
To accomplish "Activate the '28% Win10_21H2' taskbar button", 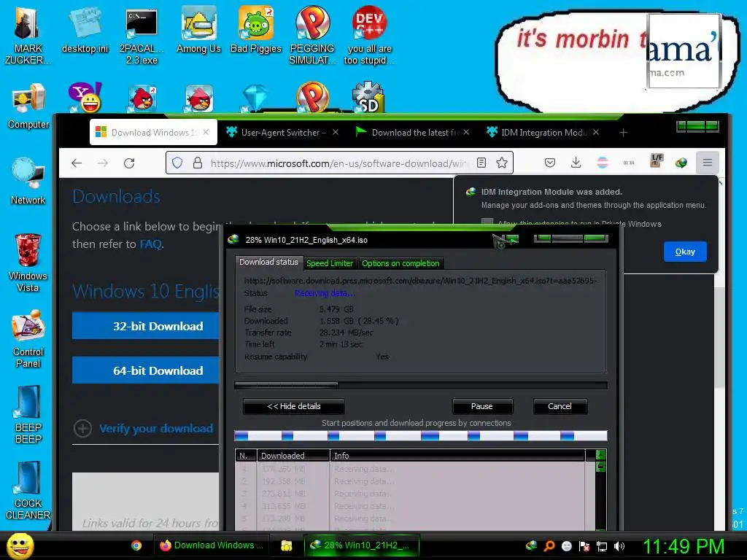I will [362, 545].
